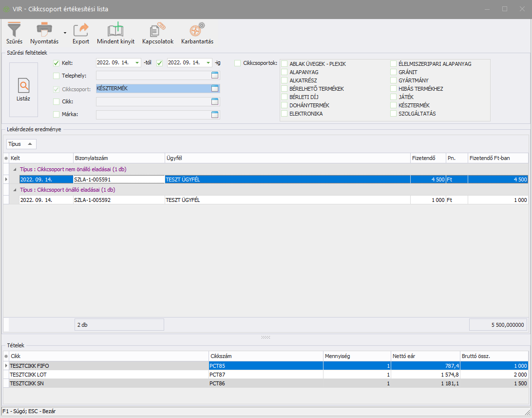The image size is (532, 418).
Task: Tick the ELEKTRONIKA group checkbox
Action: pos(284,114)
